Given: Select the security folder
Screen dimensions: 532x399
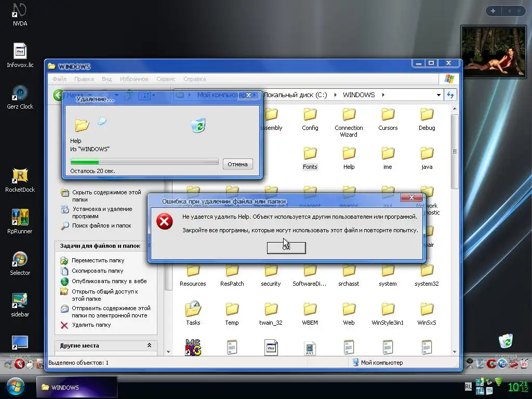Looking at the screenshot, I should click(271, 275).
